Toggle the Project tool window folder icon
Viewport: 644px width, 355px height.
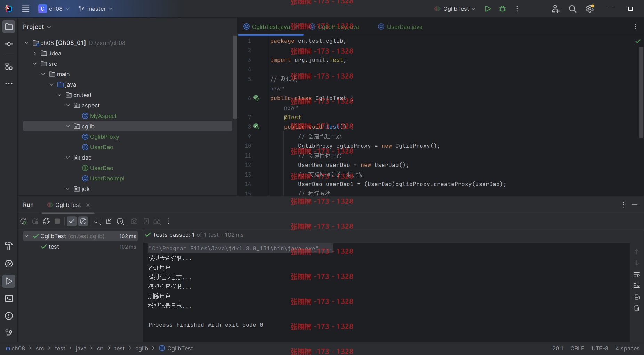click(9, 27)
